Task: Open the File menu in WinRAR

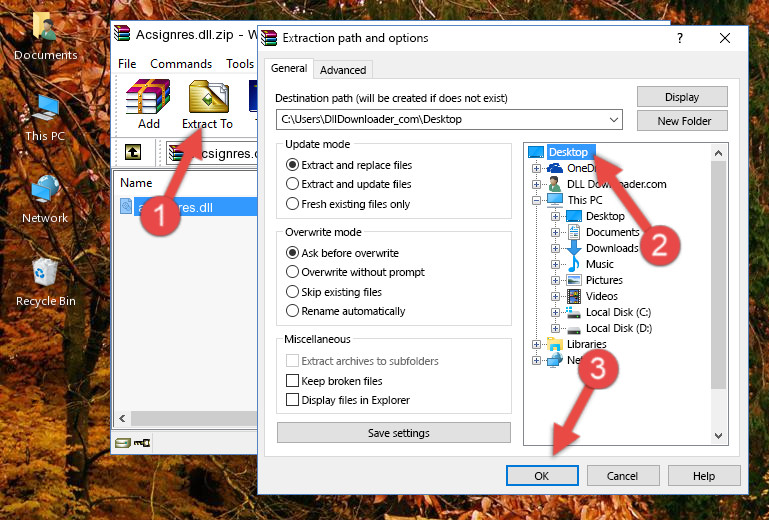Action: 127,64
